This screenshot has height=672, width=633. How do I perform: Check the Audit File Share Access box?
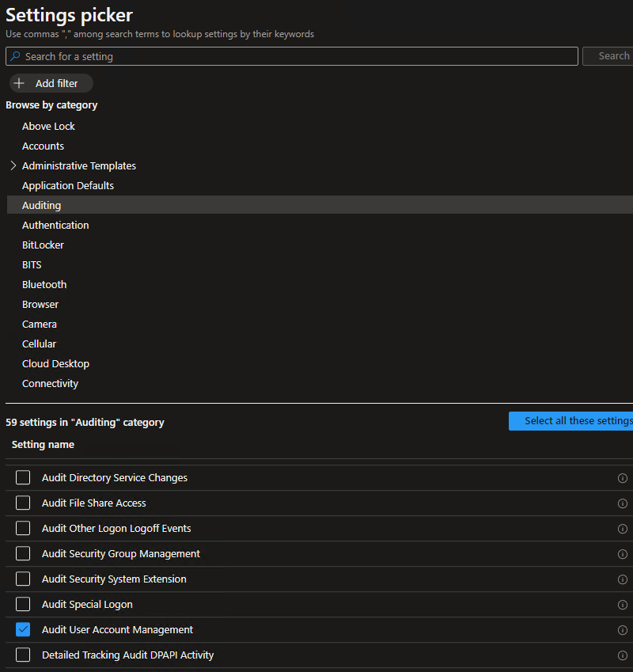[x=23, y=503]
